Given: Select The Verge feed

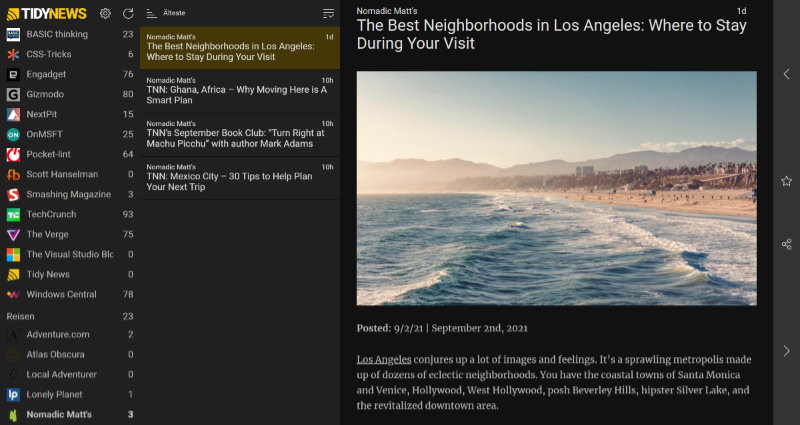Looking at the screenshot, I should 48,234.
